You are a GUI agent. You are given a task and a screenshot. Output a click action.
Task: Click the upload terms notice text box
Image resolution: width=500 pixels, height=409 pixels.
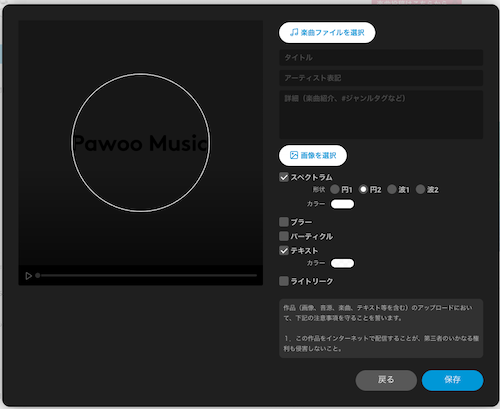[x=381, y=328]
